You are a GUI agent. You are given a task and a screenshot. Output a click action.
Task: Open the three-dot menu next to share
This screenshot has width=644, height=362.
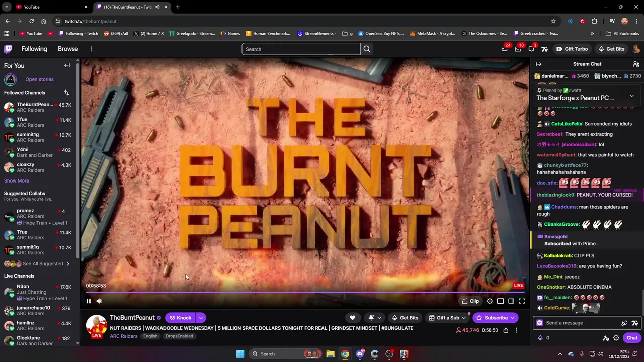coord(516,330)
